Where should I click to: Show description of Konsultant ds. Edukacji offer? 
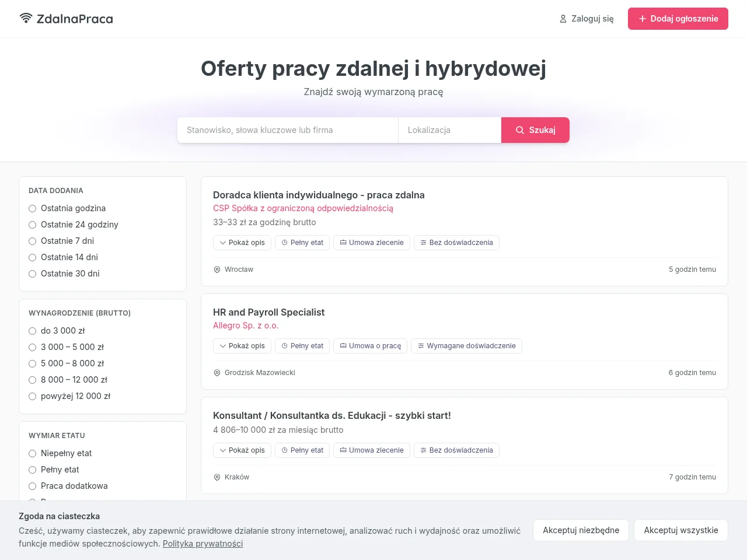[242, 450]
